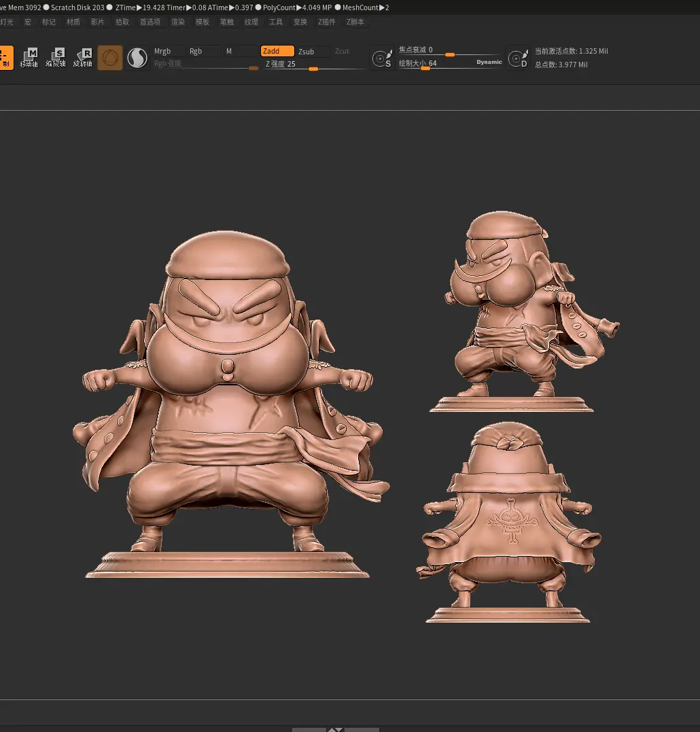Screen dimensions: 700x732
Task: Click the 总点数 3.977 Mil readout
Action: (561, 65)
